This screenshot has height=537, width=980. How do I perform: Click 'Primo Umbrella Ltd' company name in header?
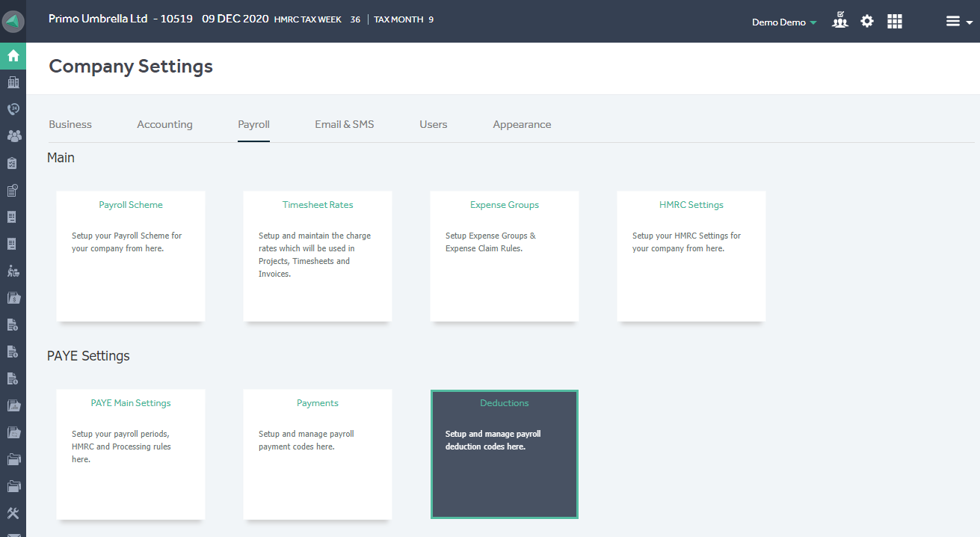[x=98, y=19]
